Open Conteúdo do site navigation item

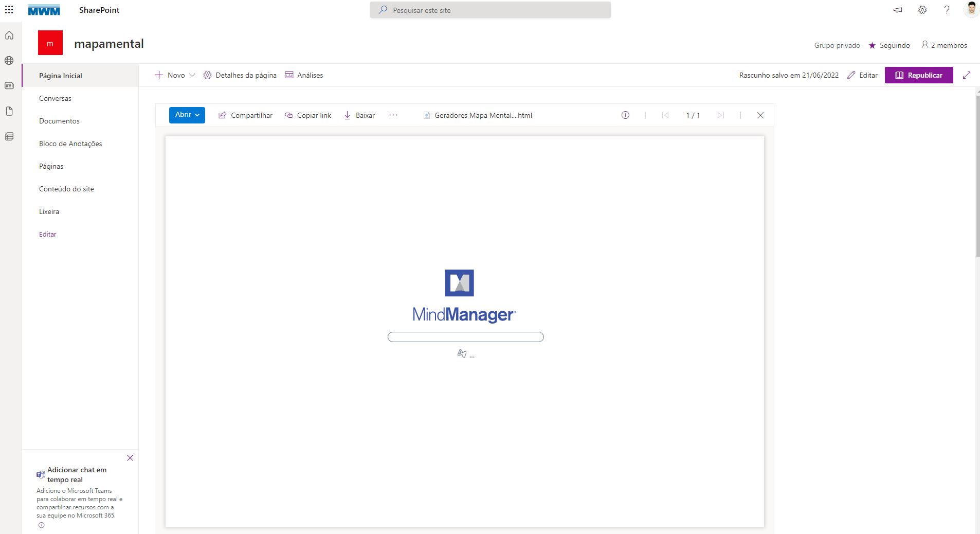pos(66,189)
